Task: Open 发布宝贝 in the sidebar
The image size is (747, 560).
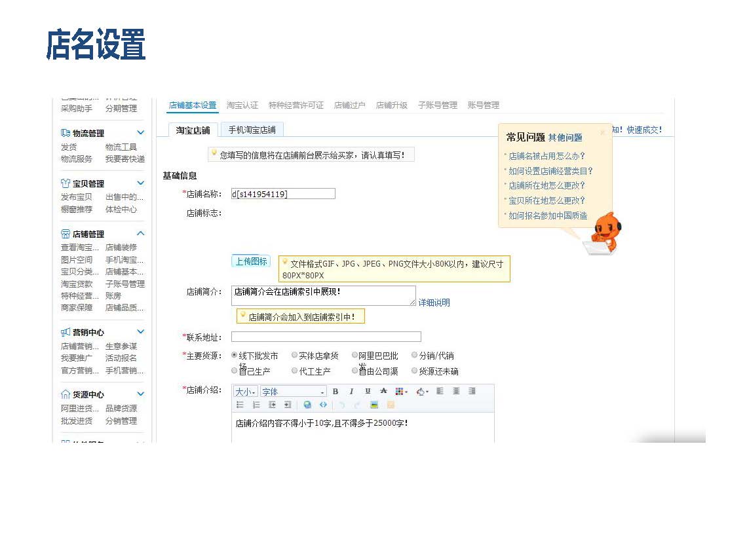Action: tap(77, 196)
